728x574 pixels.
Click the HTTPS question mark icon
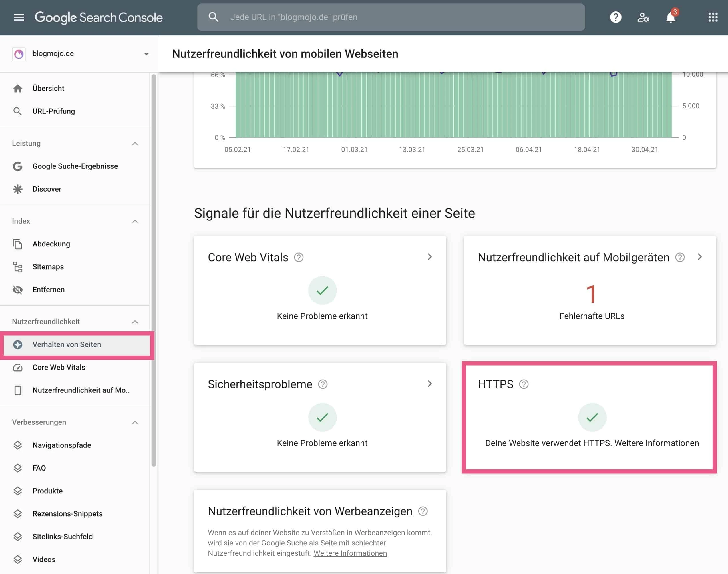coord(523,384)
